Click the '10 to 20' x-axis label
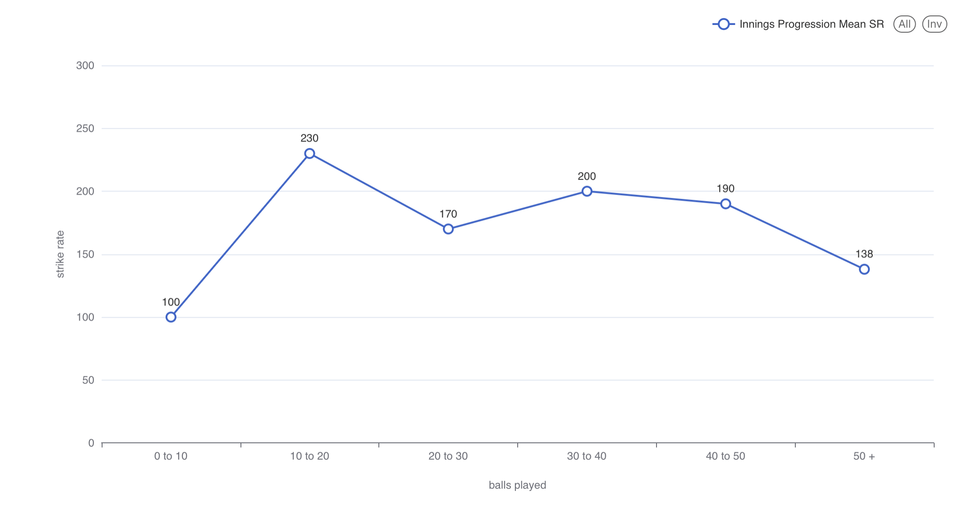980x520 pixels. [309, 456]
